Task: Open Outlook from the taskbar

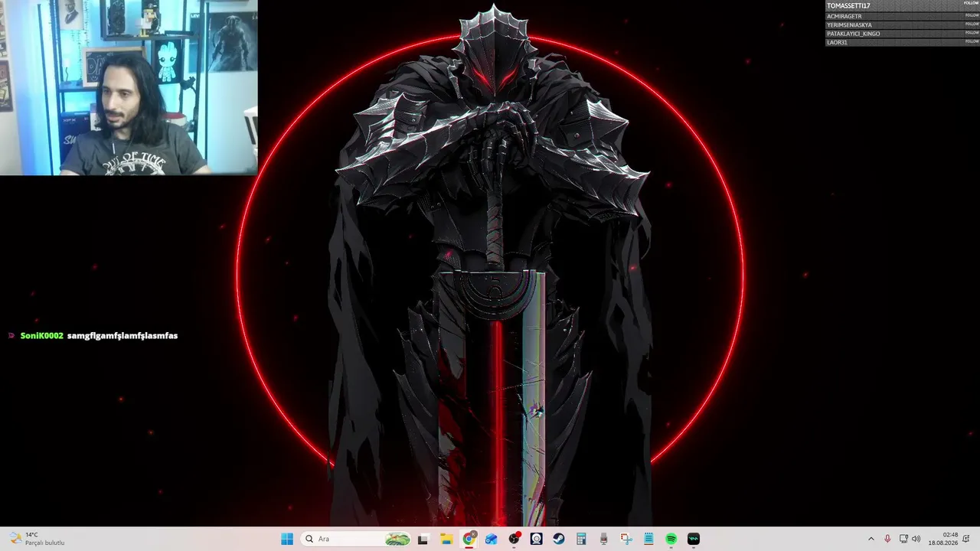Action: pos(492,539)
